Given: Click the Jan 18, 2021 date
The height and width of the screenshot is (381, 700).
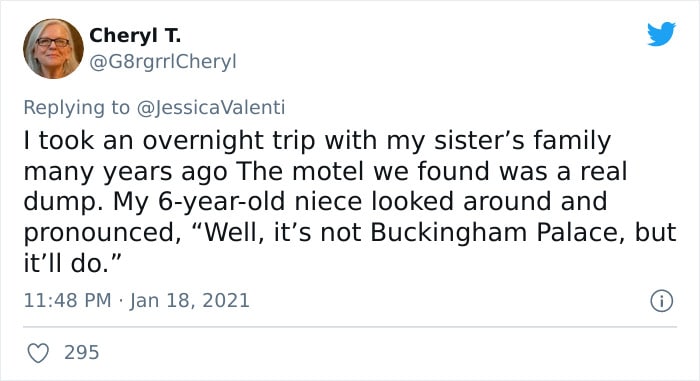Looking at the screenshot, I should pos(190,300).
